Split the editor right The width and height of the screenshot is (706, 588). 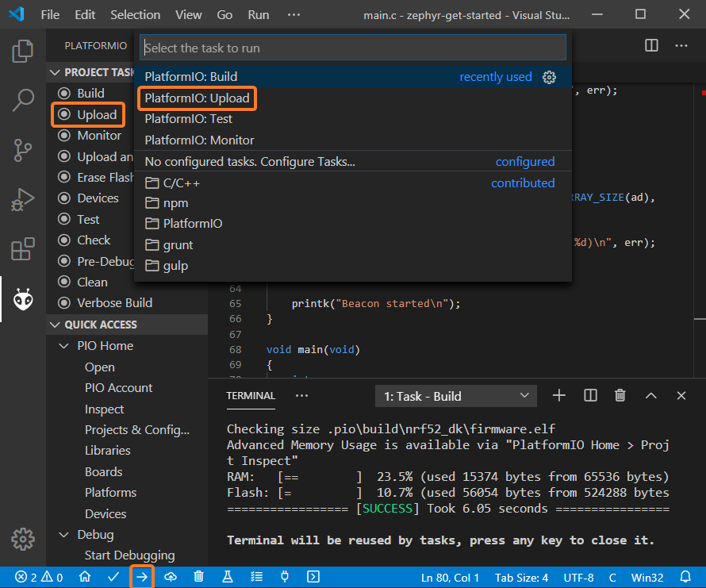pos(651,45)
